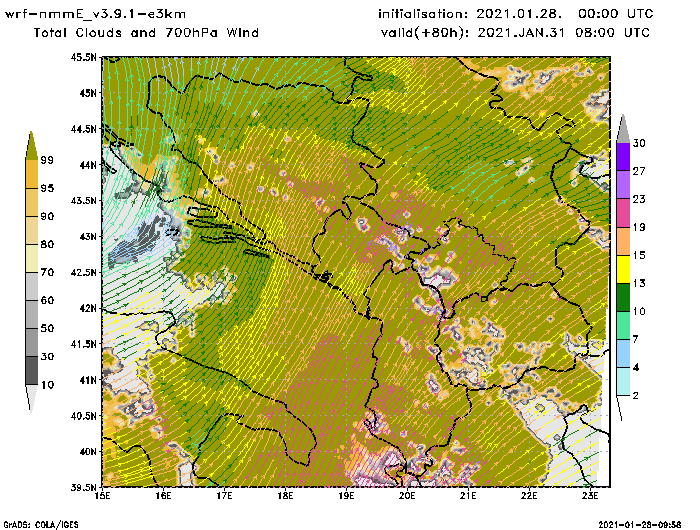700x530 pixels.
Task: Click the 20E longitude label
Action: point(407,496)
